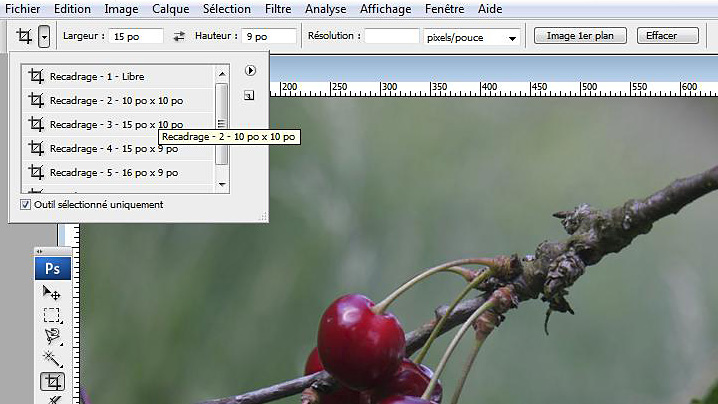The image size is (718, 404).
Task: Click the crop tool icon in options bar
Action: [24, 36]
